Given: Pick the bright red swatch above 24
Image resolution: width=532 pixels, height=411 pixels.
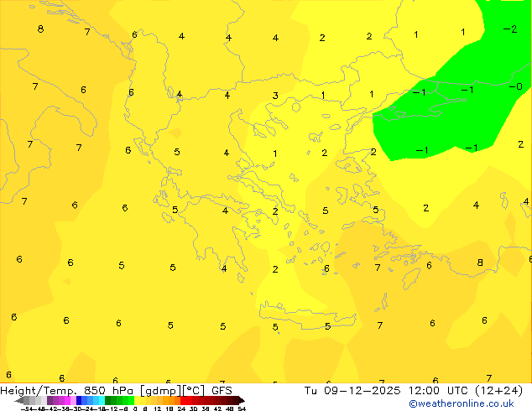Looking at the screenshot, I should 183,400.
